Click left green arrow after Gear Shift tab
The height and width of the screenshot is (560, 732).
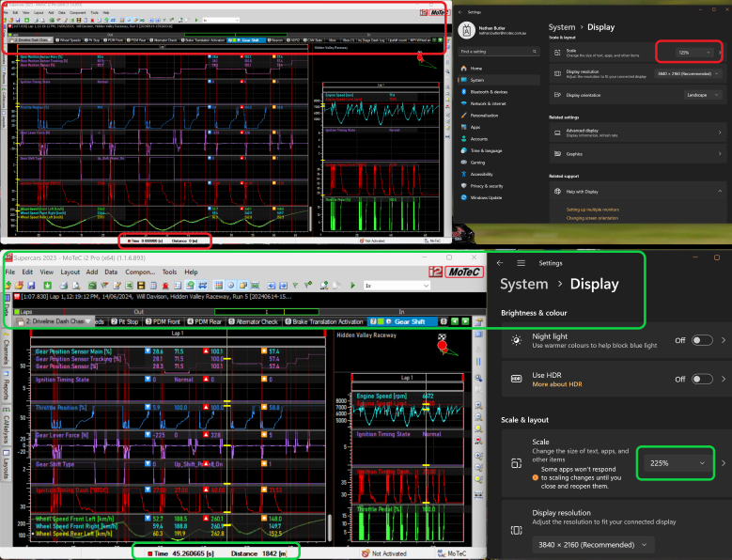tap(455, 321)
